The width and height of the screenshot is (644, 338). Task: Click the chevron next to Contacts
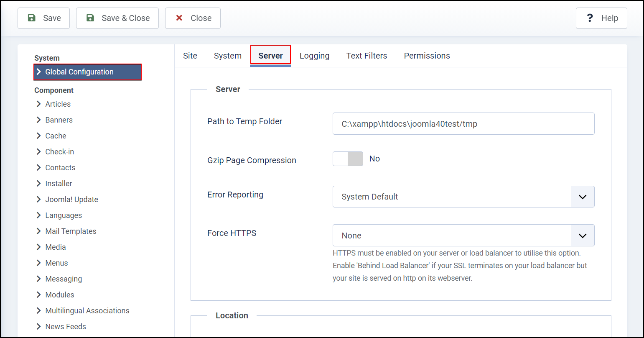(39, 167)
